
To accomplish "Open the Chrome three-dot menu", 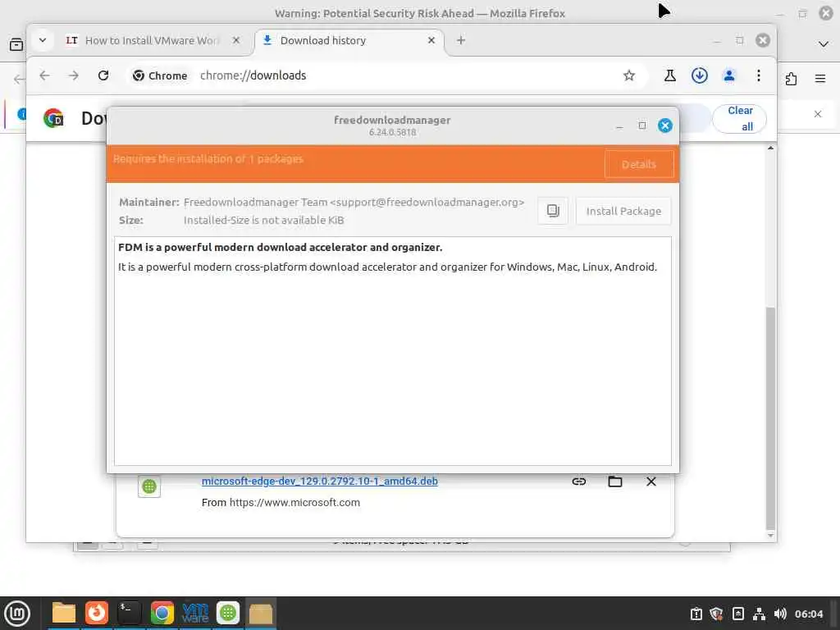I will (759, 75).
